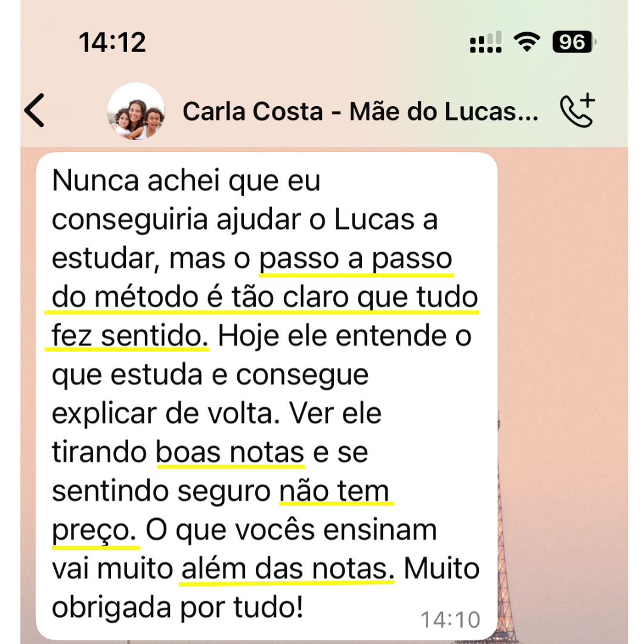Tap the message timestamp 14:10
The height and width of the screenshot is (644, 644).
click(x=450, y=620)
